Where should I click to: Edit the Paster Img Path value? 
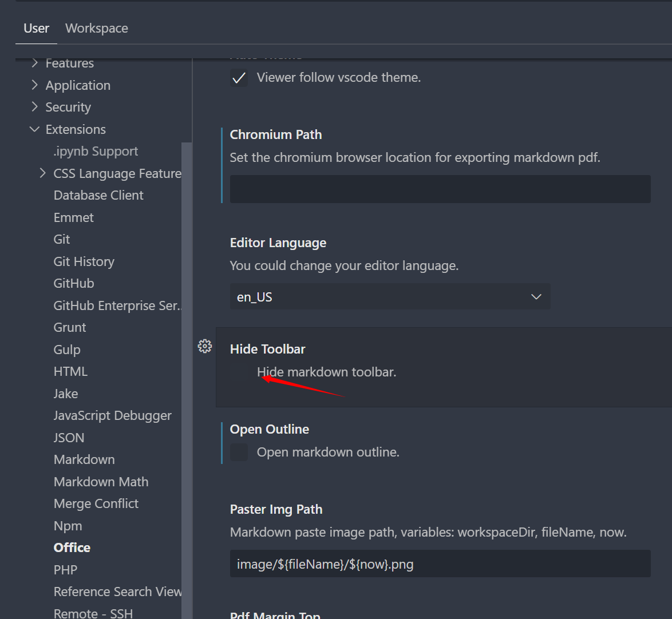[440, 564]
